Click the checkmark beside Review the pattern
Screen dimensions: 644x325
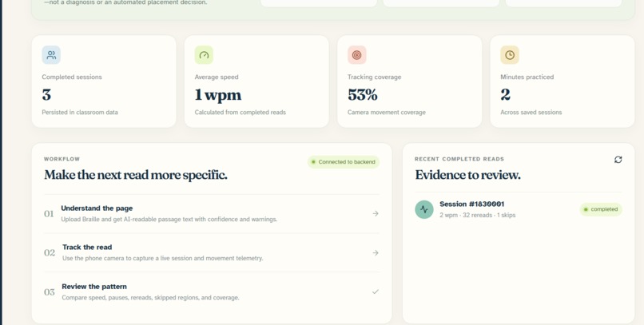(x=376, y=291)
